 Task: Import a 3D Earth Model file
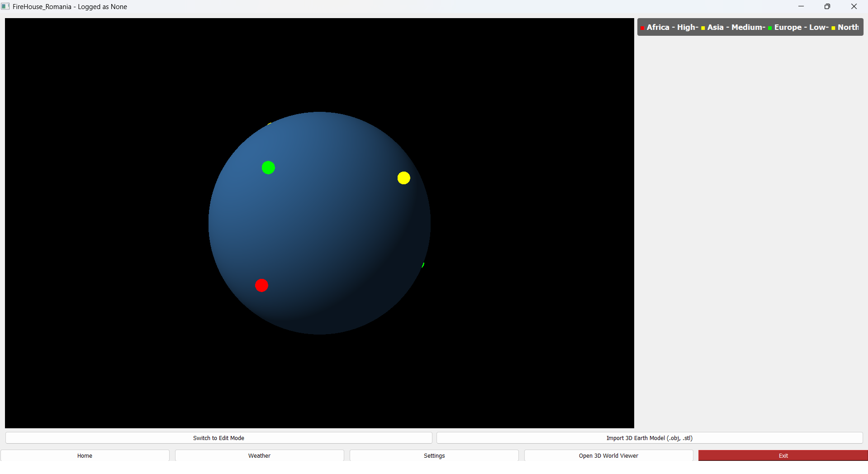[649, 438]
